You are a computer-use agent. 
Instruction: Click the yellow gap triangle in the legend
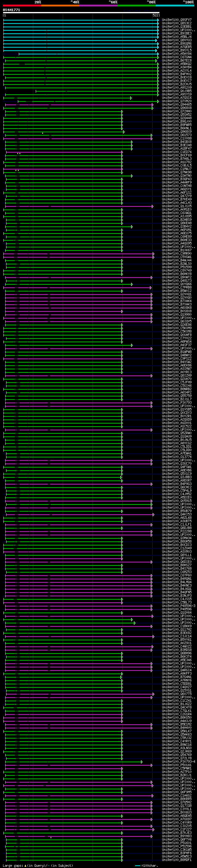[x=25, y=866]
